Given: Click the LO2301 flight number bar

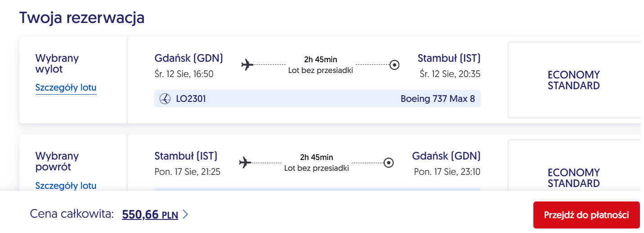Looking at the screenshot, I should coord(318,99).
